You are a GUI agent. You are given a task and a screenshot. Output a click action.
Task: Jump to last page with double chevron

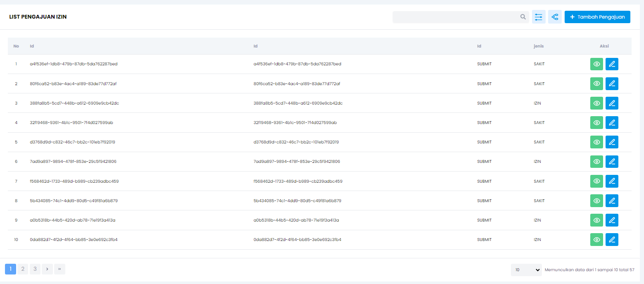[60, 269]
